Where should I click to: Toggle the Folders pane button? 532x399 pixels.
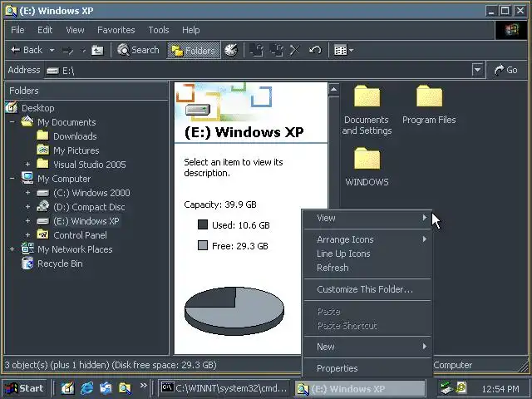pyautogui.click(x=193, y=51)
